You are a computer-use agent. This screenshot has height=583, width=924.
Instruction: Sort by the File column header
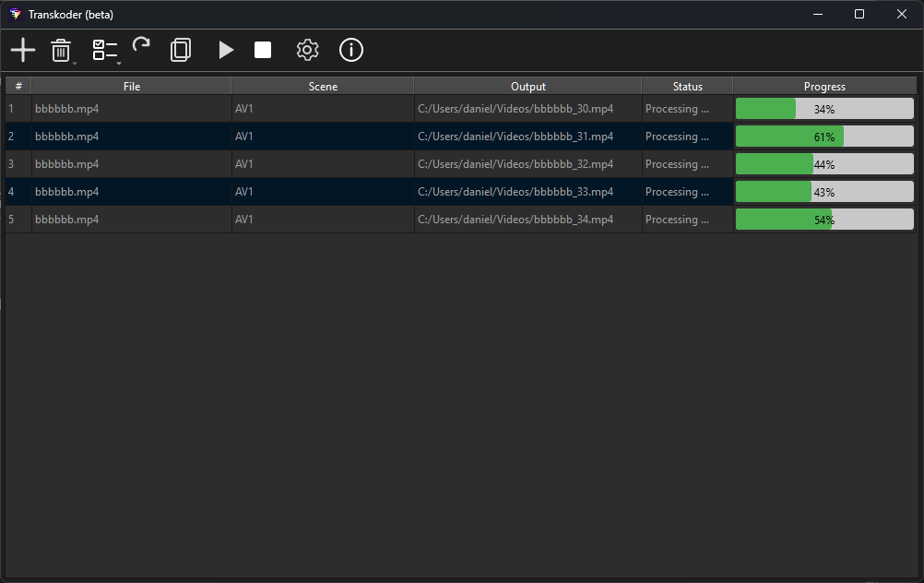[x=132, y=86]
